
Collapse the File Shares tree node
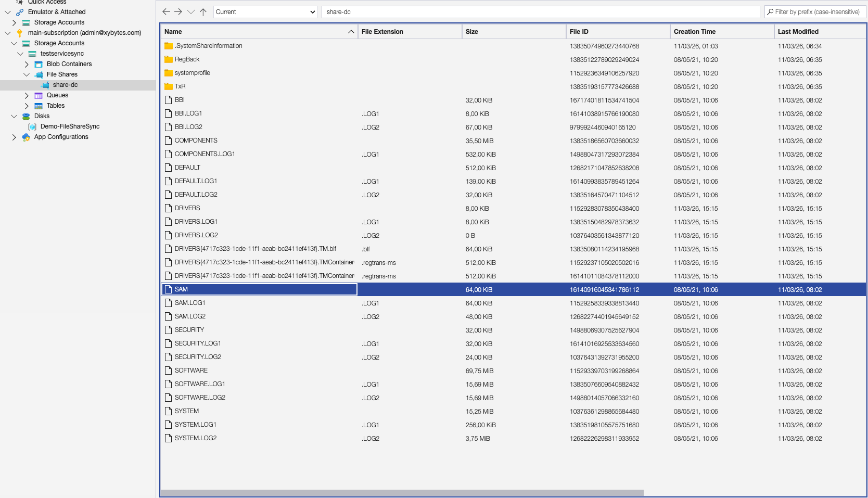(27, 74)
